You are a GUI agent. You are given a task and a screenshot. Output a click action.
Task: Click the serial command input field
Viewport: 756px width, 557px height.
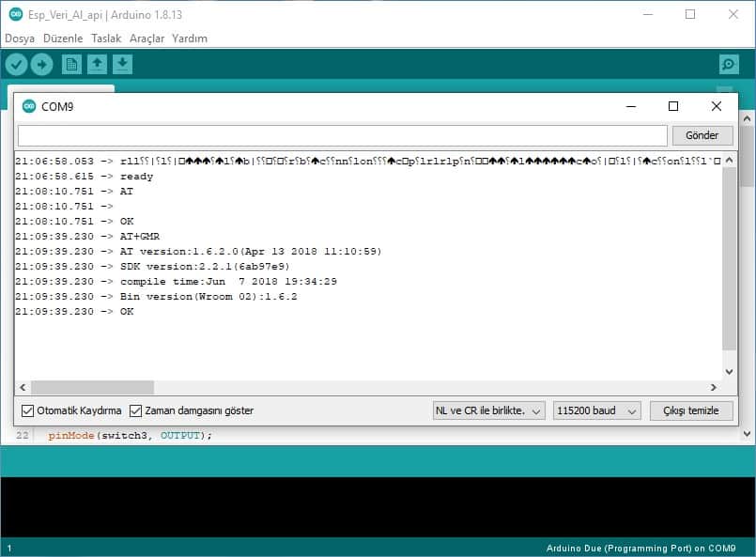pyautogui.click(x=343, y=135)
